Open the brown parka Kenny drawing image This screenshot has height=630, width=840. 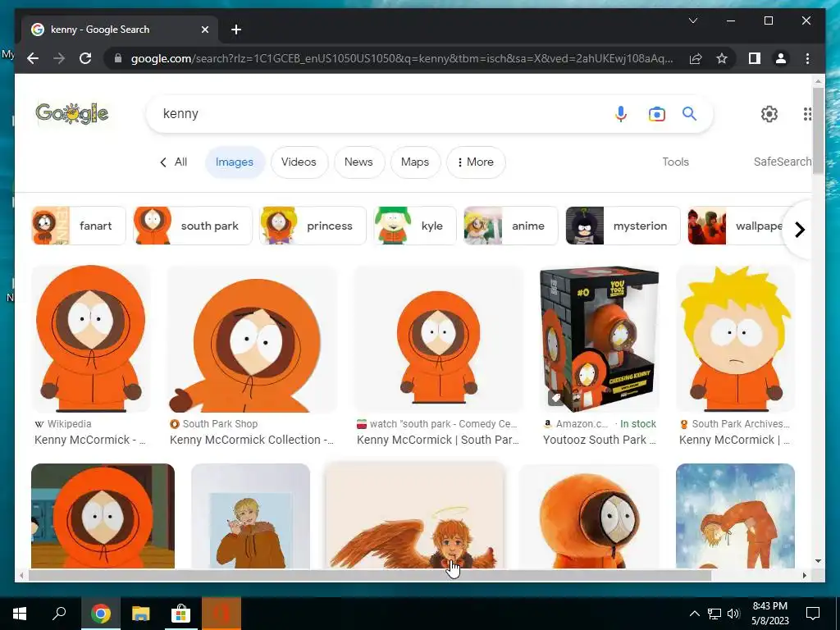(x=251, y=515)
